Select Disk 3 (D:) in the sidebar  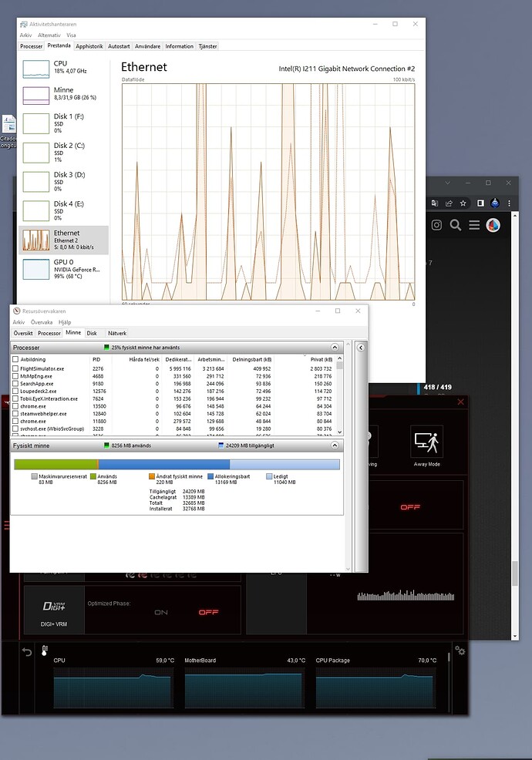63,181
